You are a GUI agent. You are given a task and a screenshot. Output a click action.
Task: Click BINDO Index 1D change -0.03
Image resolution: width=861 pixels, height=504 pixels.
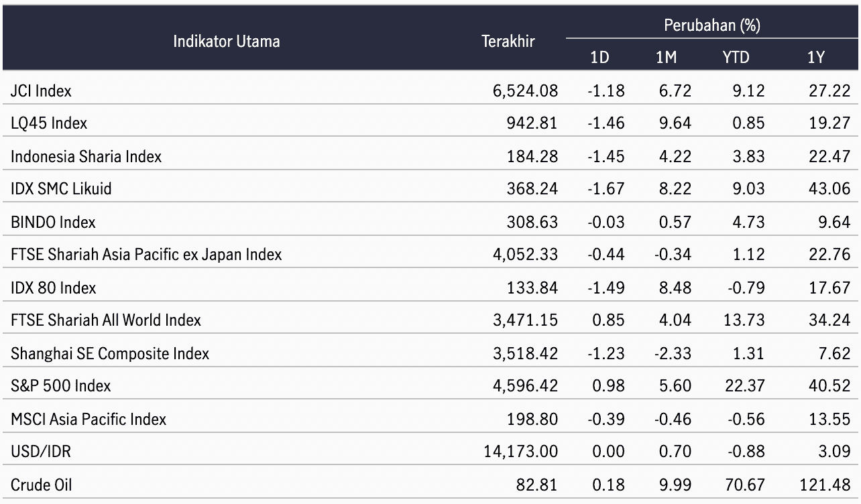tap(605, 222)
